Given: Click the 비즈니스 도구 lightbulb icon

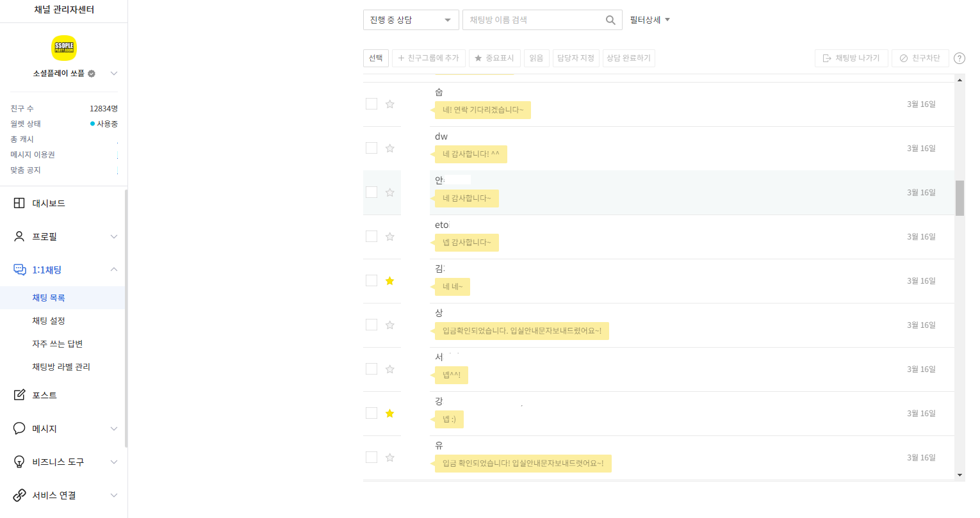Looking at the screenshot, I should 19,462.
